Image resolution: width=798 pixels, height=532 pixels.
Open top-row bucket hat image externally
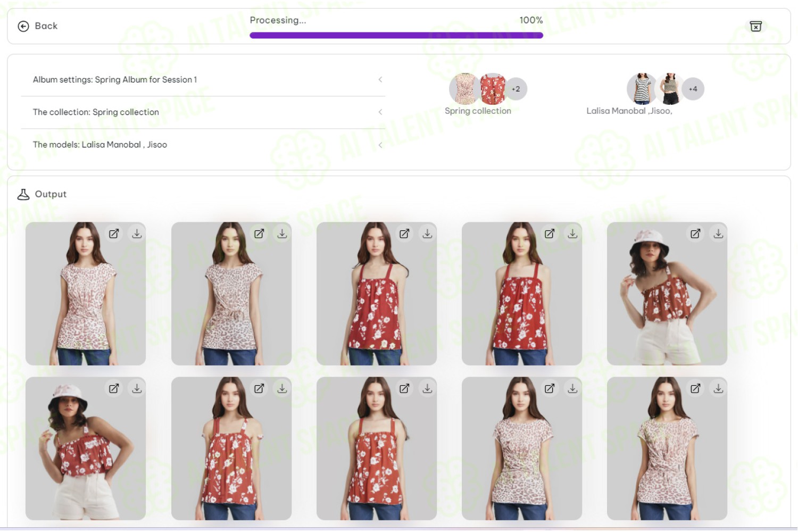tap(695, 234)
